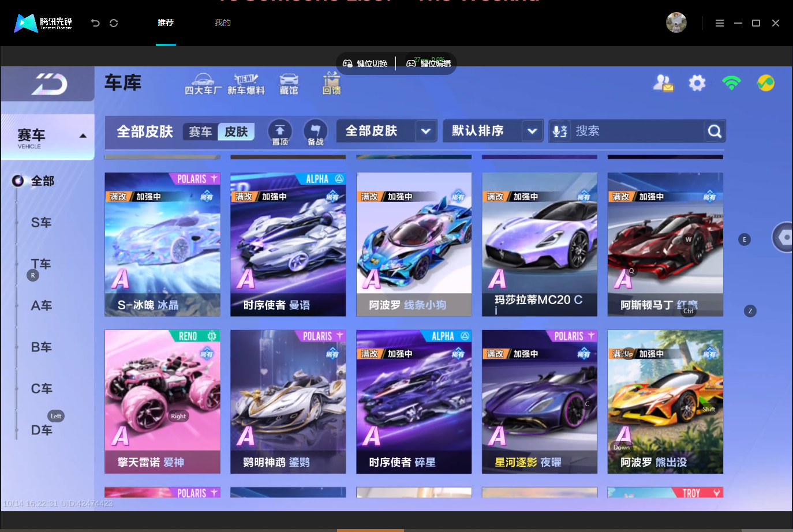Screen dimensions: 793x532
Task: Click the refresh icon in title bar
Action: pyautogui.click(x=114, y=23)
